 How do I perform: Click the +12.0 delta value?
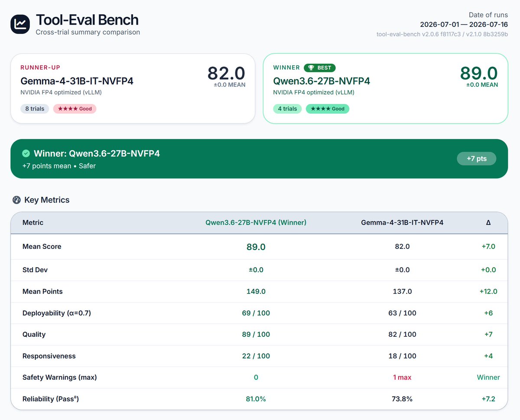488,291
